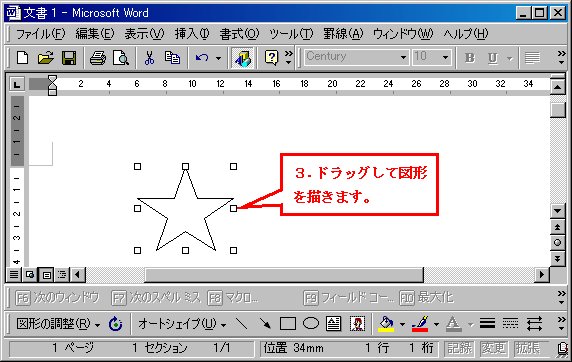This screenshot has height=362, width=572.
Task: Open the Century font name dropdown
Action: tap(403, 57)
